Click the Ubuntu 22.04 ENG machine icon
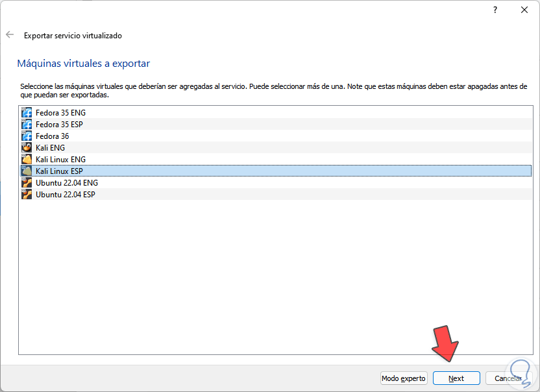 [27, 183]
